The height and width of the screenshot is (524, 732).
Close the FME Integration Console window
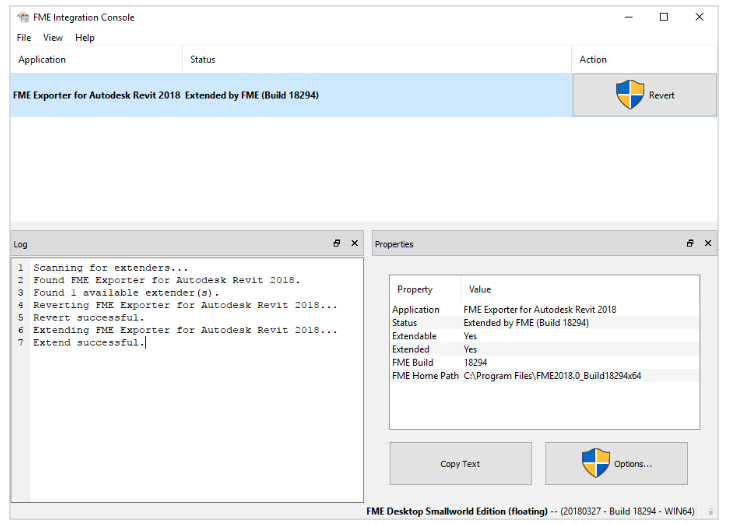click(x=699, y=17)
